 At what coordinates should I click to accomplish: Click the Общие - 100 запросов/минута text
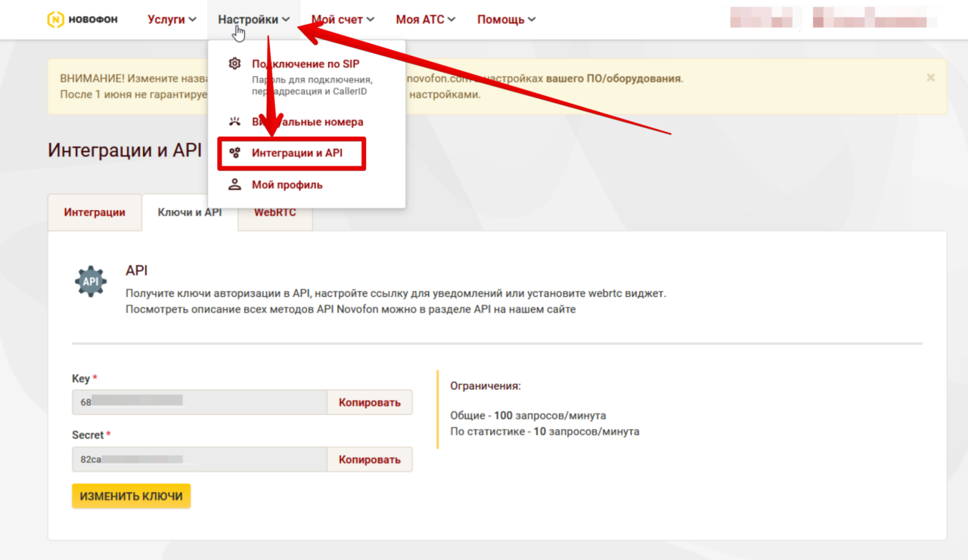(x=528, y=416)
